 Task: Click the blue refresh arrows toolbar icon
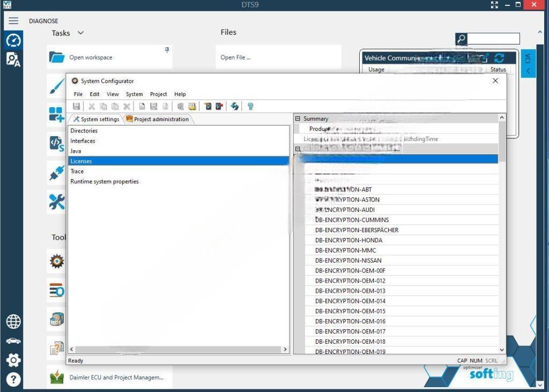(234, 106)
